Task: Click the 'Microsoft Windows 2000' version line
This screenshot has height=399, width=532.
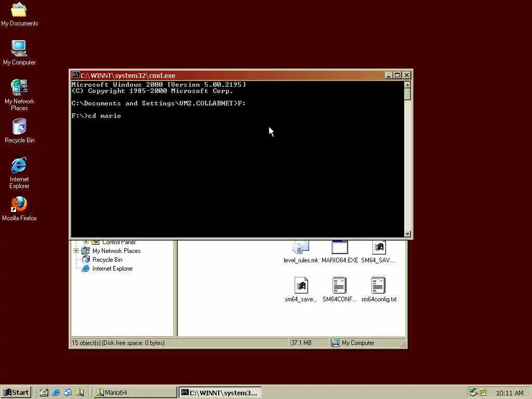Action: pos(158,85)
